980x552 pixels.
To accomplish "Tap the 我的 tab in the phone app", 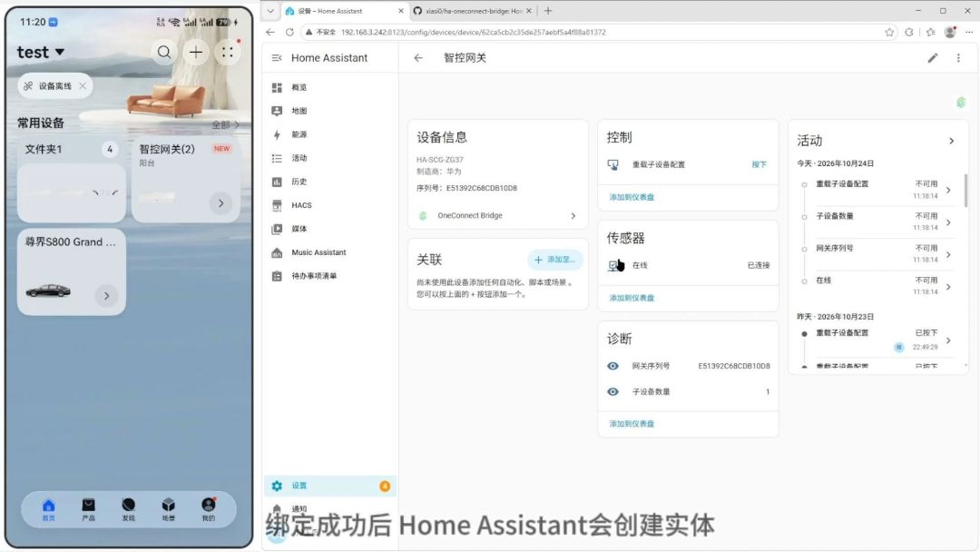I will (x=209, y=509).
